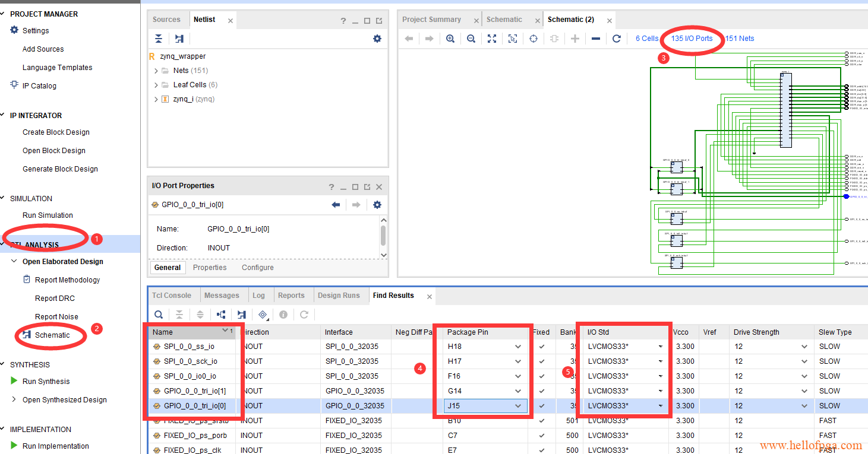The image size is (868, 454).
Task: Select the FIXED_IO_ps_porb port row
Action: pyautogui.click(x=190, y=436)
